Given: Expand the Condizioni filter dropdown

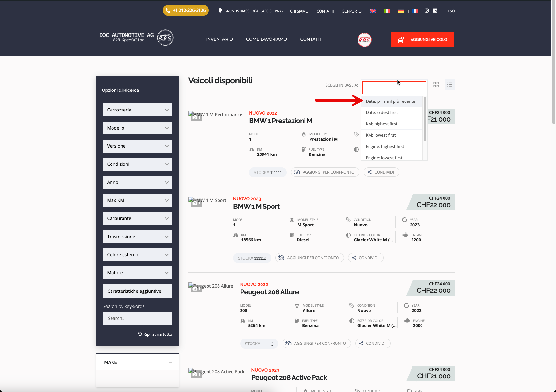Looking at the screenshot, I should click(137, 164).
